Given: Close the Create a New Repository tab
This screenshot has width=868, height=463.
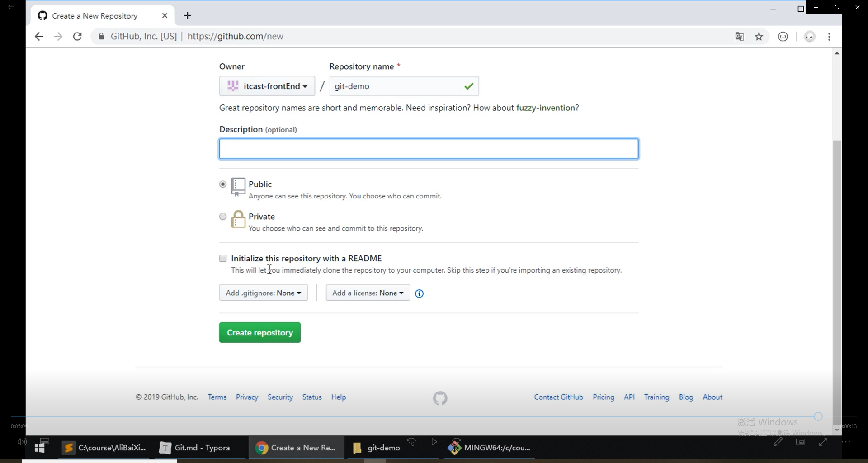Looking at the screenshot, I should click(165, 16).
